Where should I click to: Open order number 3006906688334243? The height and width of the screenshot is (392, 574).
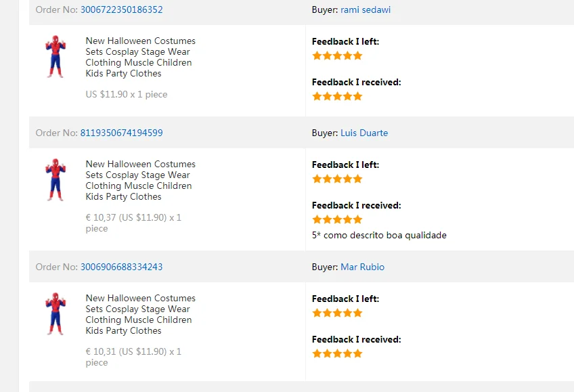tap(122, 267)
